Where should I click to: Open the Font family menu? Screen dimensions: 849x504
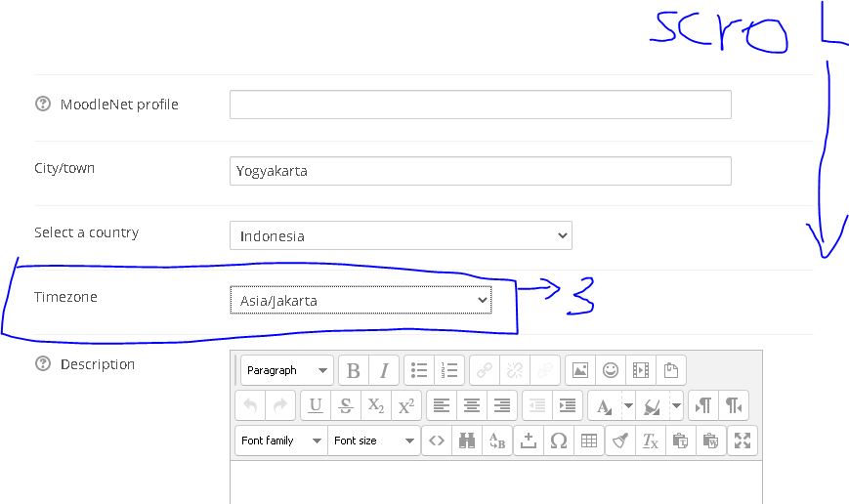click(x=281, y=441)
